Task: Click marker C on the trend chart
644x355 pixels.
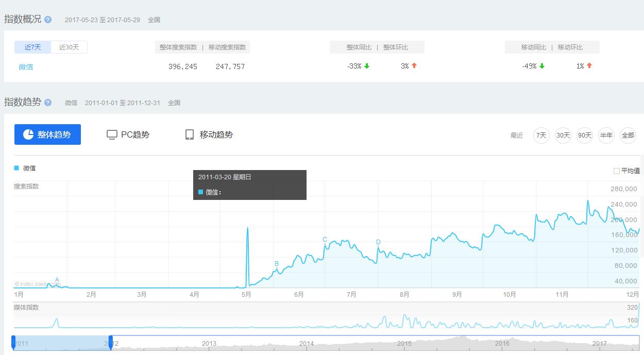Action: (x=325, y=240)
